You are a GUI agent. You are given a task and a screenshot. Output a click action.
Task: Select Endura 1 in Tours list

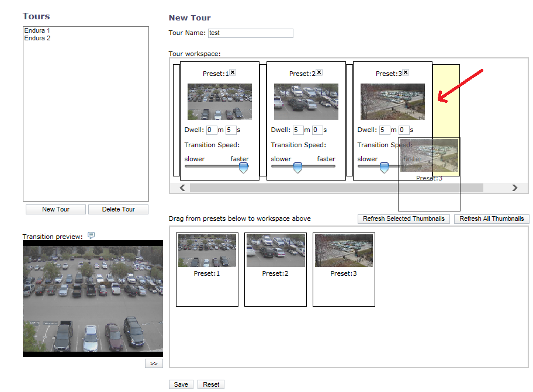(x=37, y=30)
